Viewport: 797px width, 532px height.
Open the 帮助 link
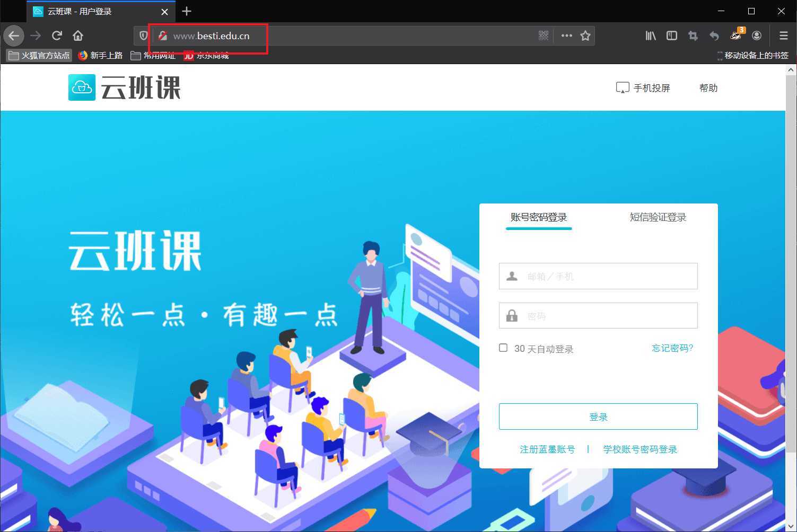pos(708,88)
